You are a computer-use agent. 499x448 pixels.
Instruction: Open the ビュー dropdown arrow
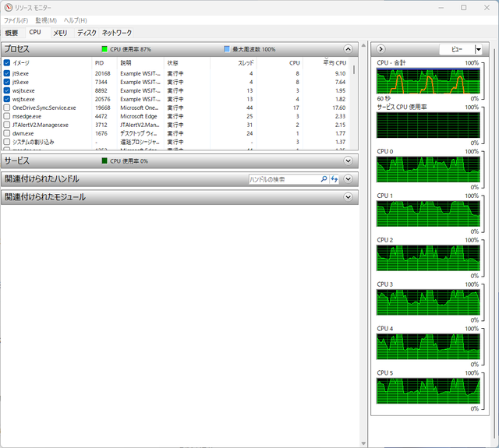pos(478,49)
